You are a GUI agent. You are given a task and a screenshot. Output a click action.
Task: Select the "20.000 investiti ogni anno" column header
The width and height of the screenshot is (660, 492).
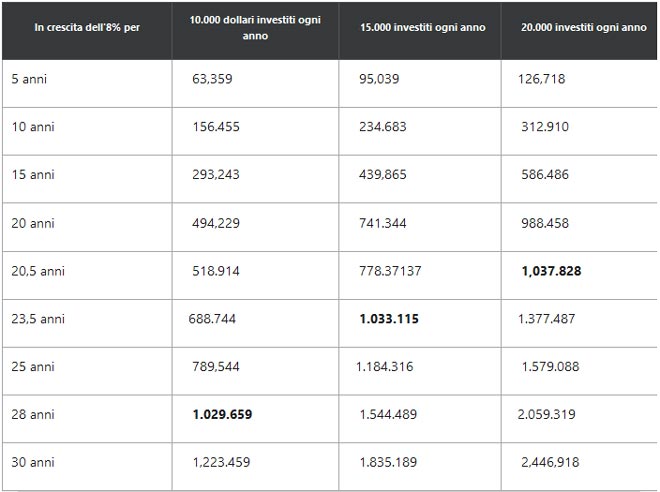click(583, 28)
